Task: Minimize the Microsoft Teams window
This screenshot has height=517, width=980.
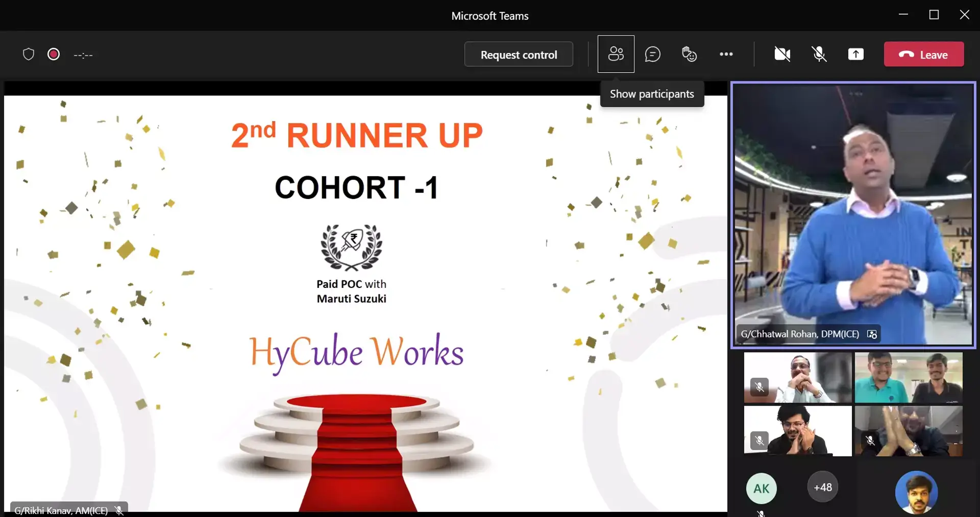Action: tap(903, 15)
